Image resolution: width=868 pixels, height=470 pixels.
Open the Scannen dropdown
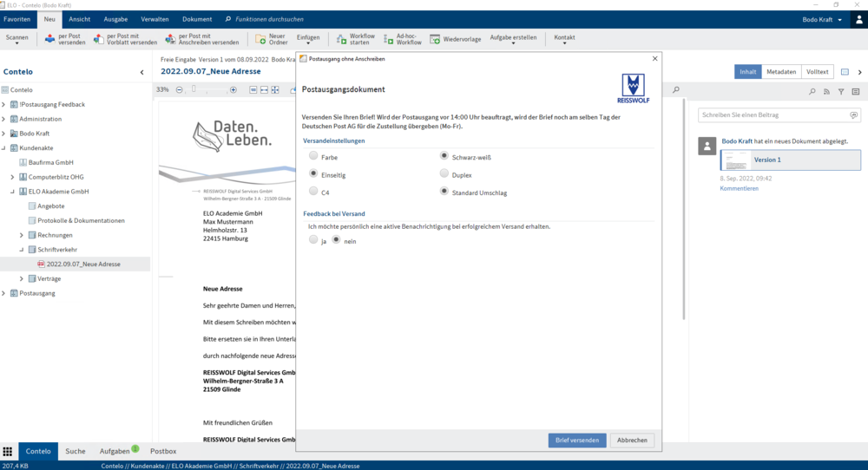16,39
